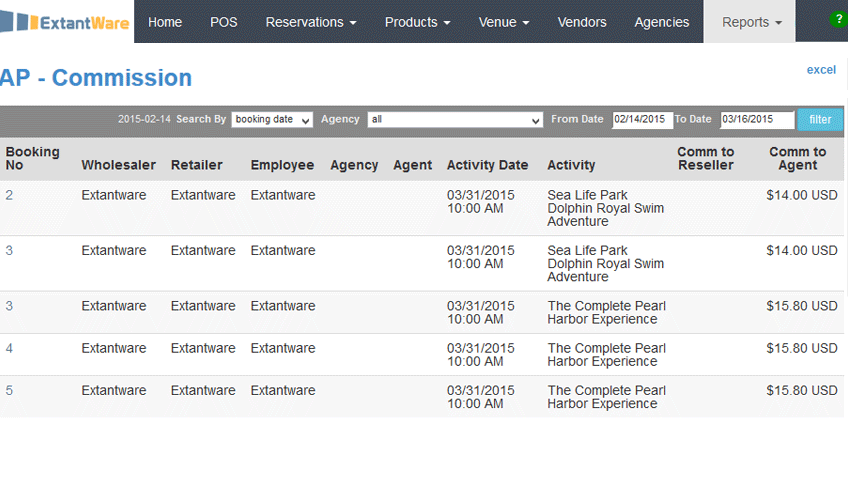Click the ExtantWare logo
Image resolution: width=848 pixels, height=499 pixels.
(65, 22)
